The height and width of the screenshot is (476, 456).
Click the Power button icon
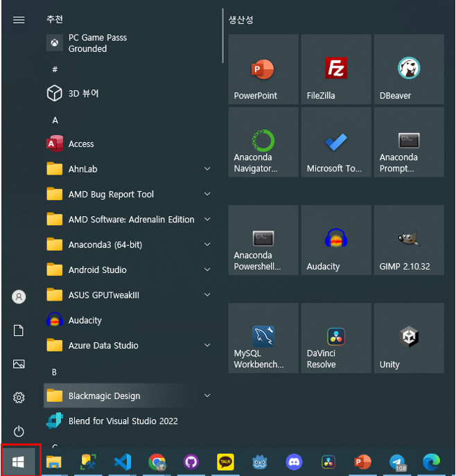coord(19,431)
